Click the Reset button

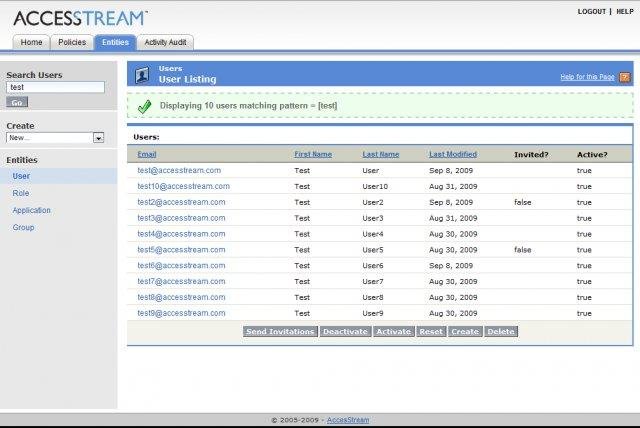431,331
